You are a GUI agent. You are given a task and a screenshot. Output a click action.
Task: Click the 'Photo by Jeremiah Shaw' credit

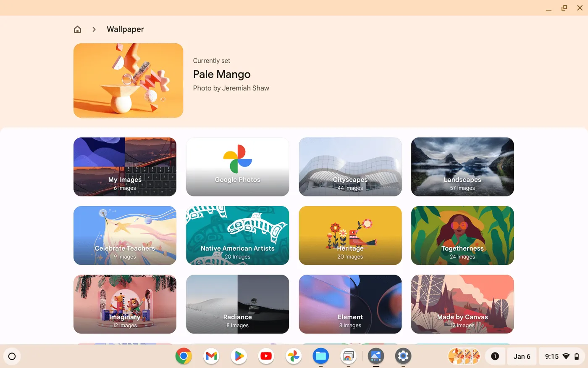(x=231, y=88)
